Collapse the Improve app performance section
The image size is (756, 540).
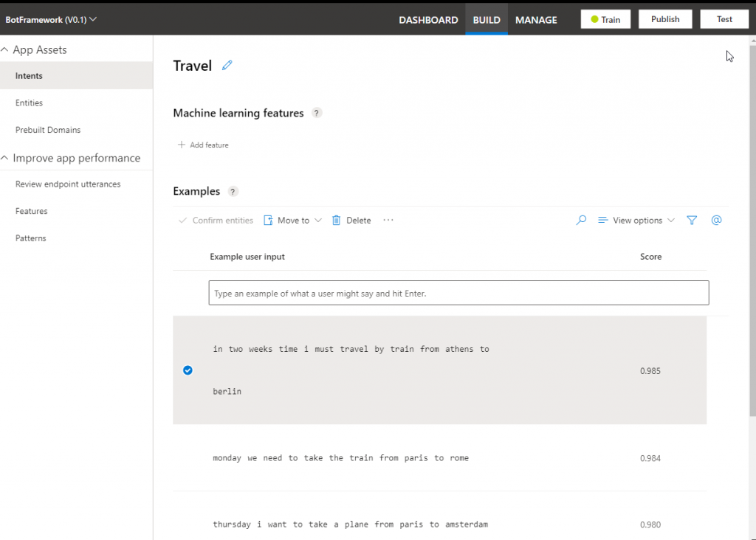pos(5,158)
